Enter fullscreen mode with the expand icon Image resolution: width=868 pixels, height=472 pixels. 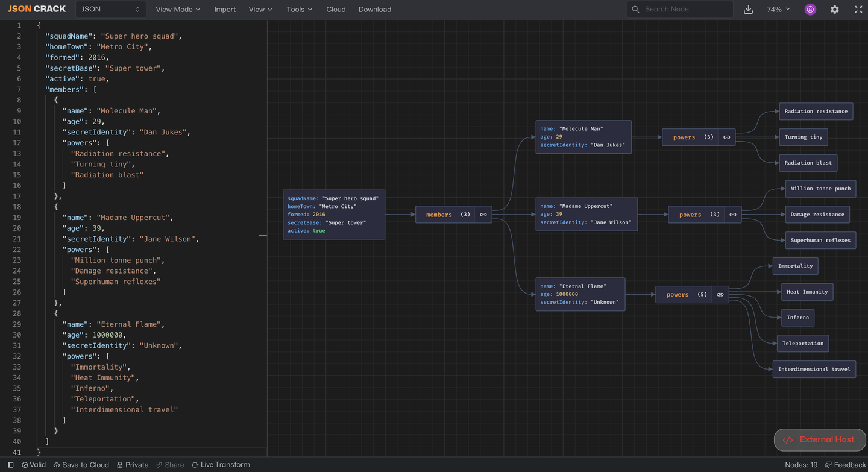pos(858,10)
